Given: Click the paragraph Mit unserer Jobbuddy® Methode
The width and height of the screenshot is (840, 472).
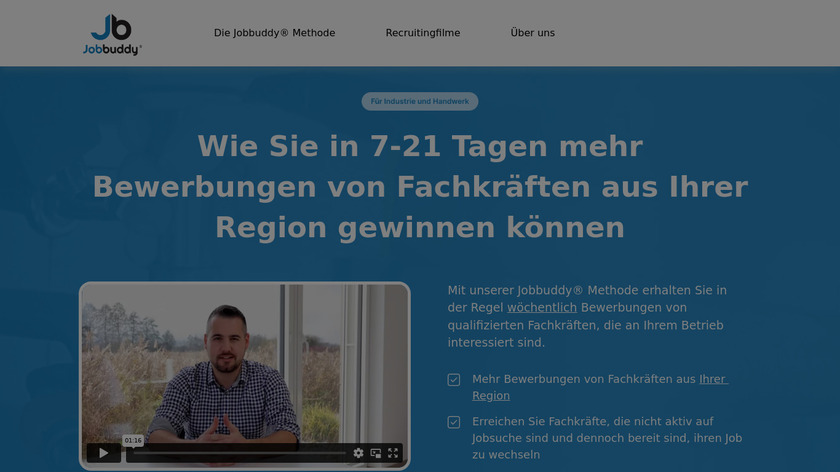Looking at the screenshot, I should click(587, 316).
